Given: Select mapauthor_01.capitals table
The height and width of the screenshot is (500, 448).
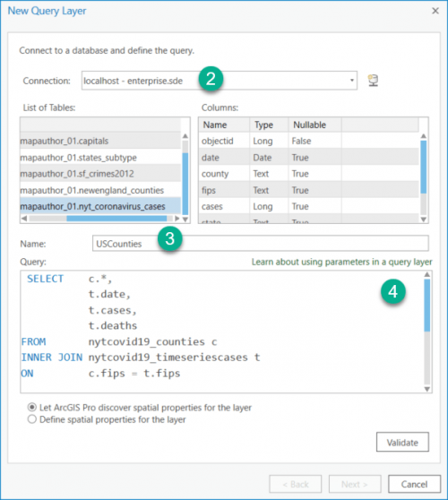Looking at the screenshot, I should pyautogui.click(x=100, y=141).
